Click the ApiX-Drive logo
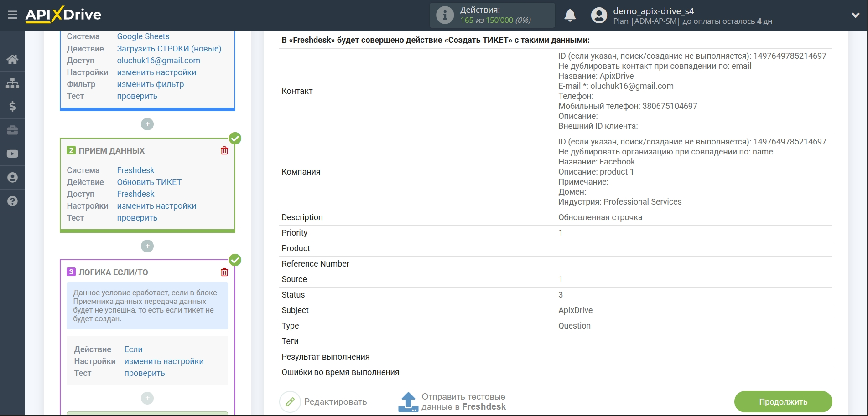Image resolution: width=868 pixels, height=416 pixels. [x=63, y=15]
